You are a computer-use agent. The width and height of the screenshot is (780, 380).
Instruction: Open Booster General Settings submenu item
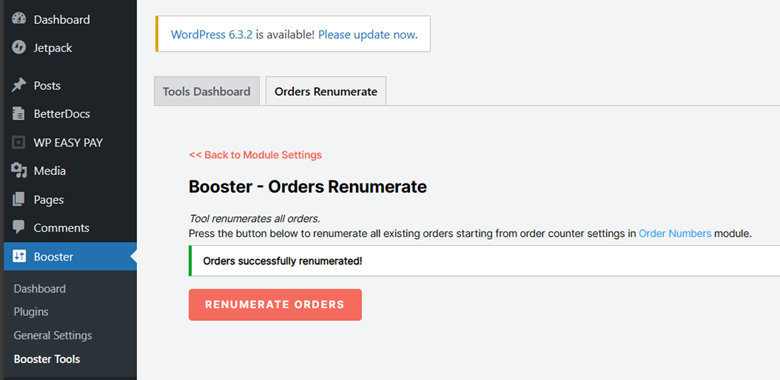click(53, 335)
